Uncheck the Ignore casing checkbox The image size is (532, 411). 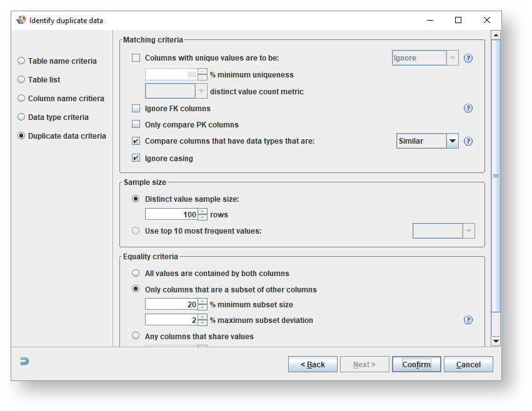pos(136,159)
